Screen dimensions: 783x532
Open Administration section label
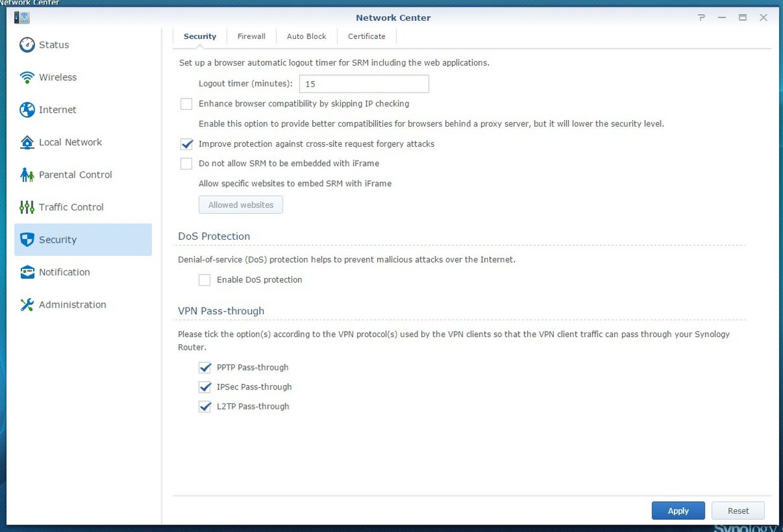click(72, 305)
